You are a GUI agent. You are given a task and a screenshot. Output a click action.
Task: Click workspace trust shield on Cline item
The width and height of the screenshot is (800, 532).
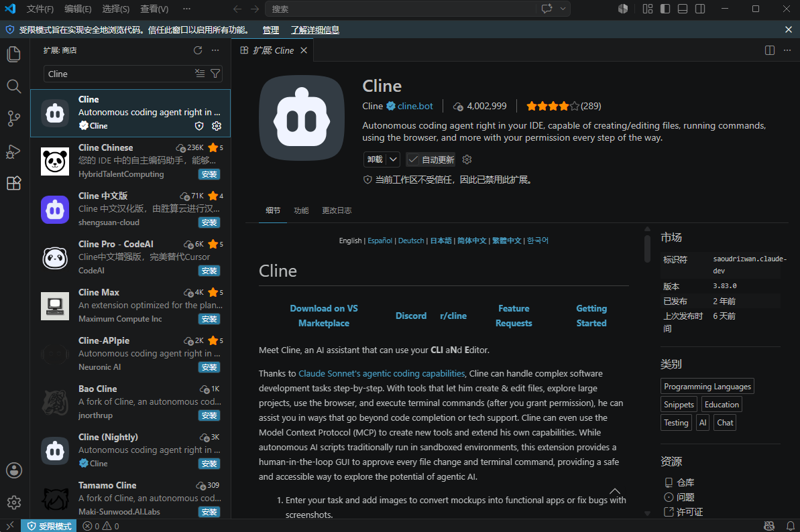pos(199,126)
